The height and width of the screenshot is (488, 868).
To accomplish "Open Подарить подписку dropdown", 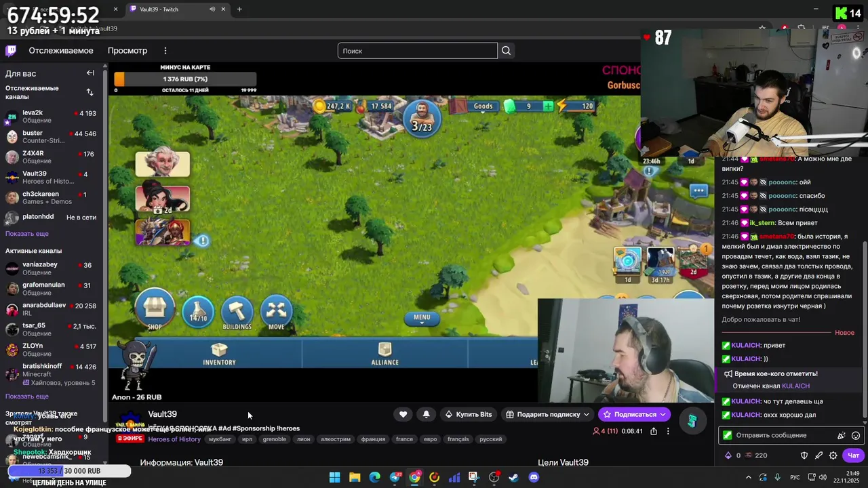I will click(x=548, y=414).
